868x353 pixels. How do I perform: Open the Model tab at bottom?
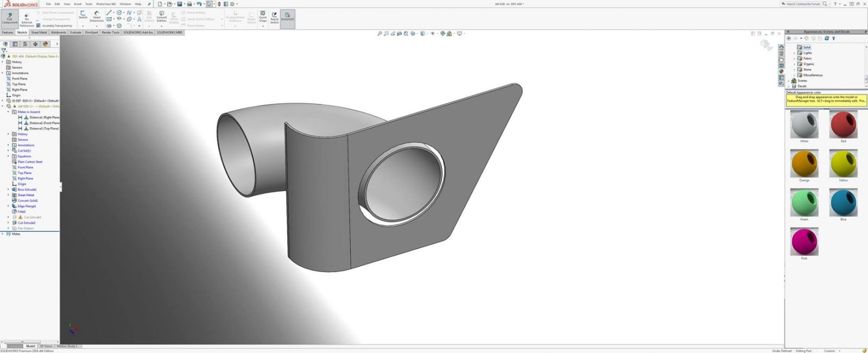click(x=30, y=346)
